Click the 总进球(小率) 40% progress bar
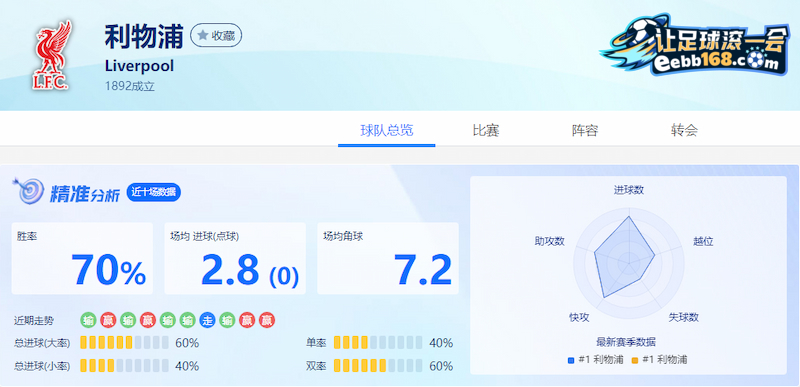This screenshot has width=800, height=387. point(124,366)
